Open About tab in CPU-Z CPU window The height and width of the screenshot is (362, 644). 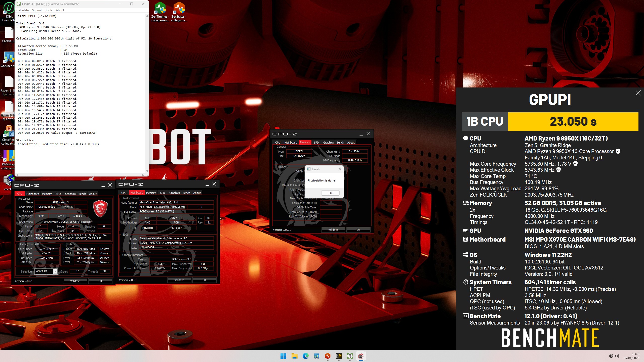(x=93, y=194)
